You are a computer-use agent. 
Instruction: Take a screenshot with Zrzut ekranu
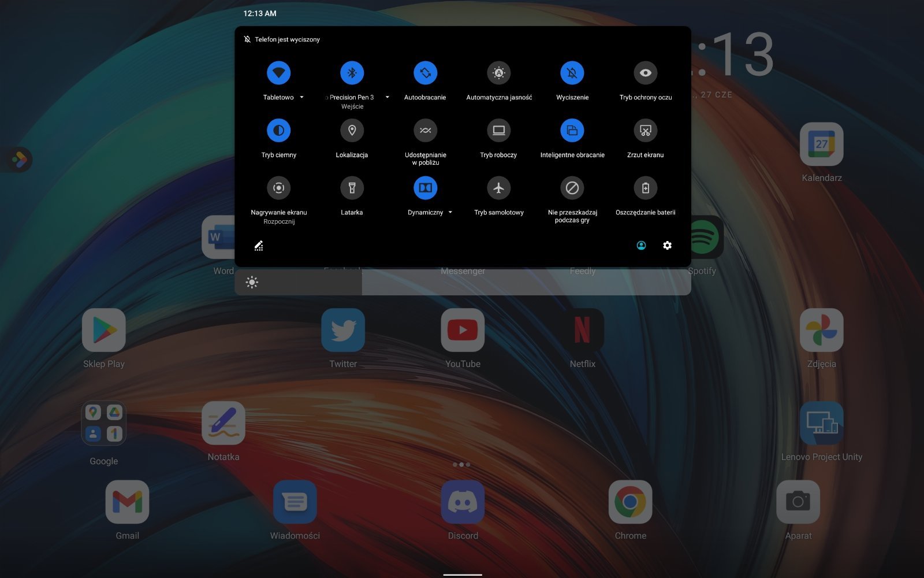[645, 131]
